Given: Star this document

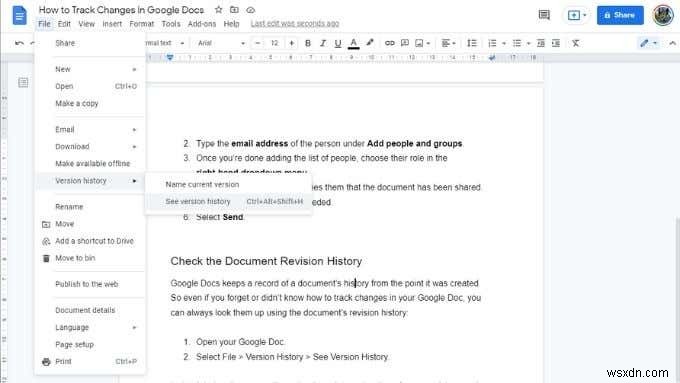Looking at the screenshot, I should coord(219,10).
